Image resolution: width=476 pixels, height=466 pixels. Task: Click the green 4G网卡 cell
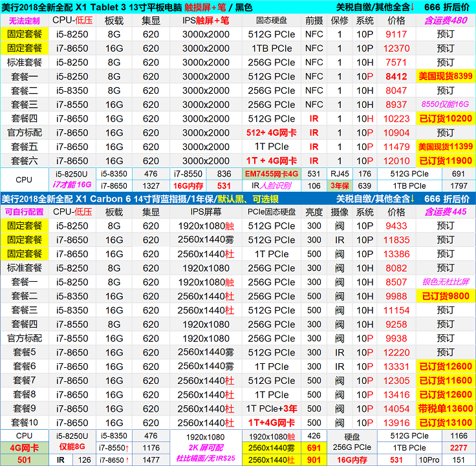tap(25, 448)
